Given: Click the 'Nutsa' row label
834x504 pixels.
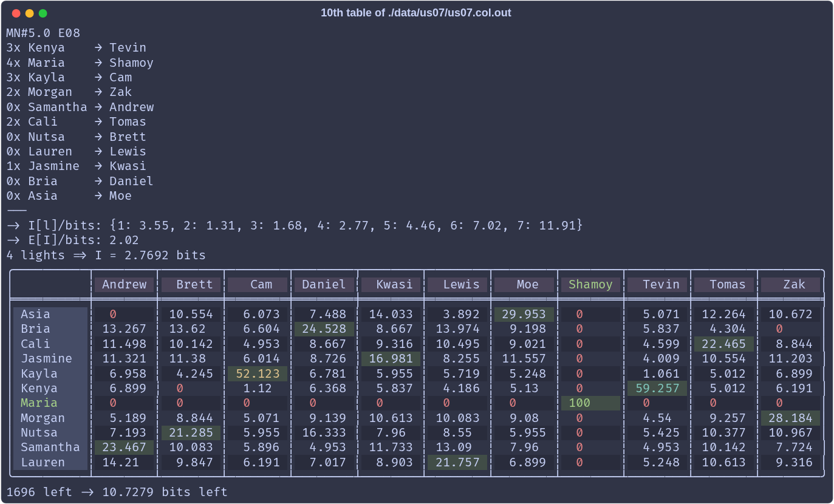Looking at the screenshot, I should pyautogui.click(x=50, y=432).
